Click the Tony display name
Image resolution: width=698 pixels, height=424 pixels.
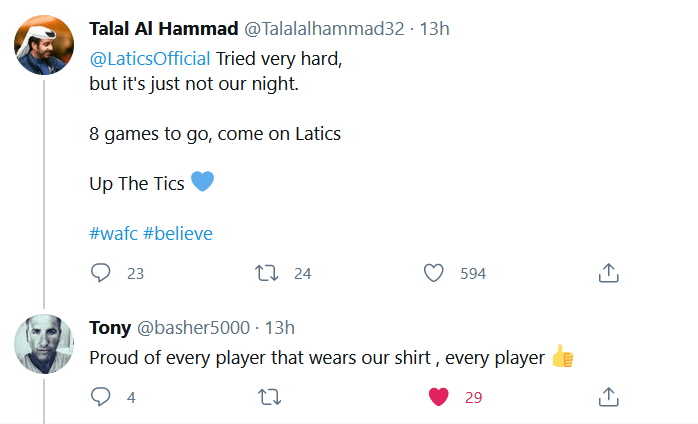(x=110, y=327)
